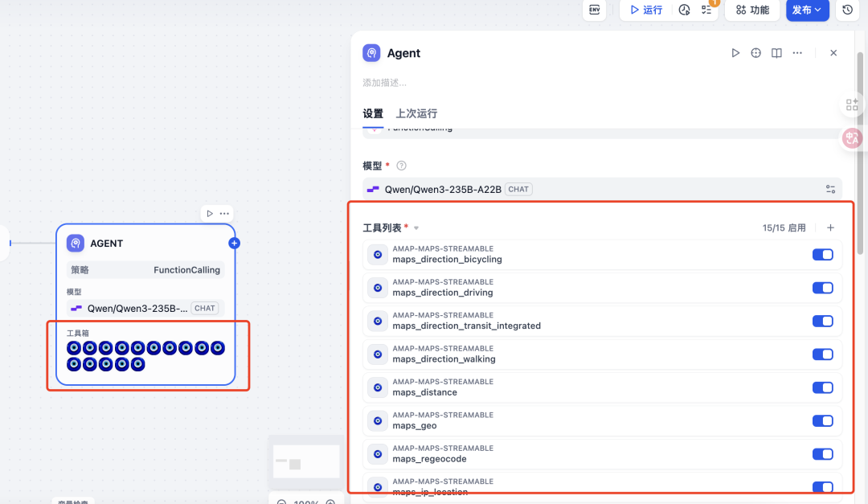Disable maps_direction_walking tool switch
Image resolution: width=868 pixels, height=504 pixels.
pos(823,354)
